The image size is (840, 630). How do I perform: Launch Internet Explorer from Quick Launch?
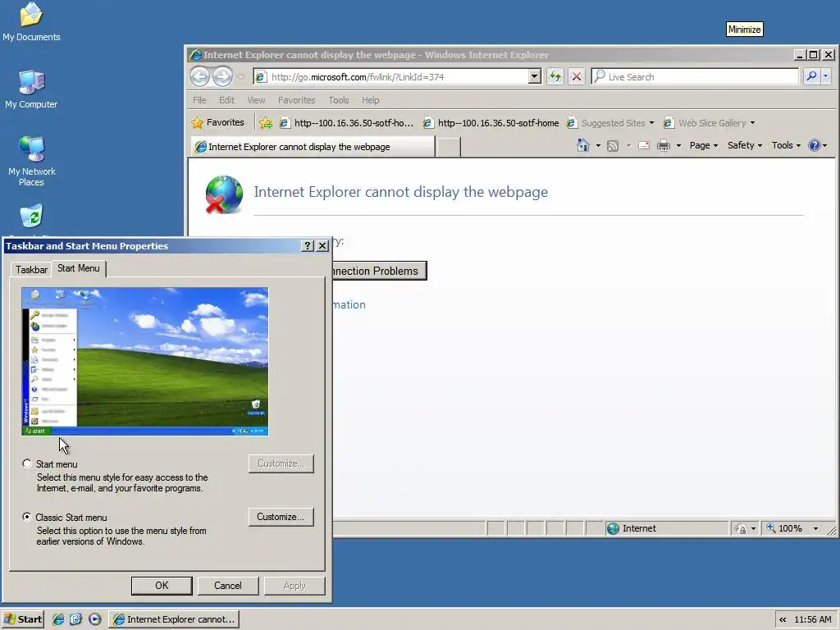coord(58,619)
